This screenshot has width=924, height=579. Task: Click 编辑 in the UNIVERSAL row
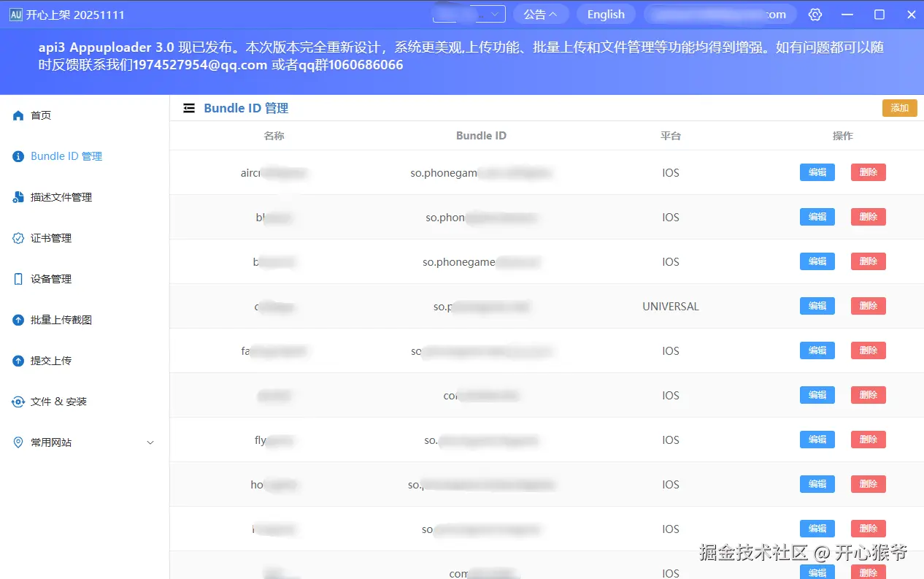click(817, 306)
